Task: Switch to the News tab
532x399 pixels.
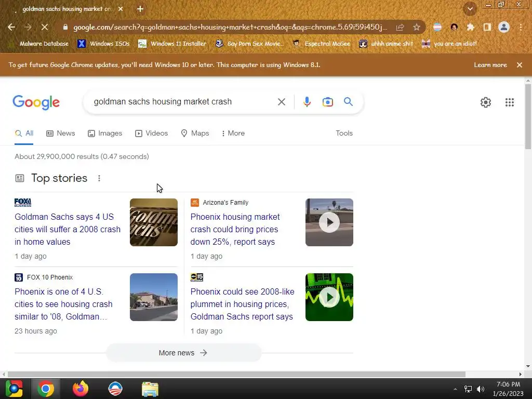Action: 61,134
